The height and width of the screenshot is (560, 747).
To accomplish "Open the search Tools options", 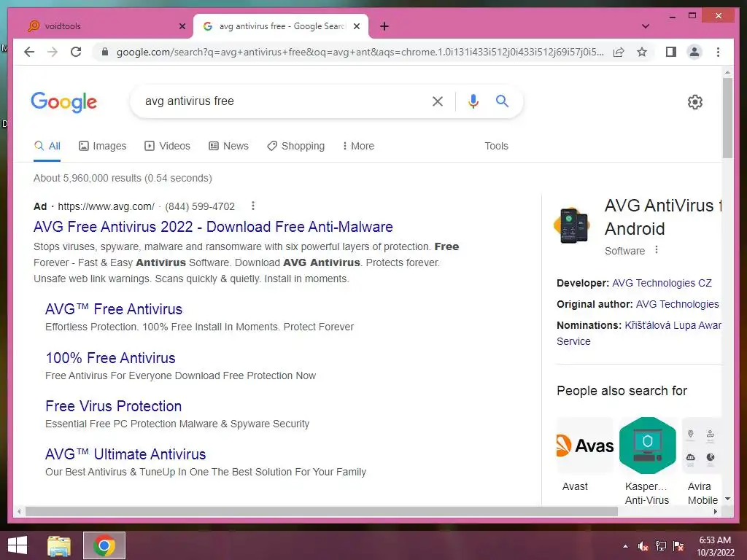I will (496, 146).
